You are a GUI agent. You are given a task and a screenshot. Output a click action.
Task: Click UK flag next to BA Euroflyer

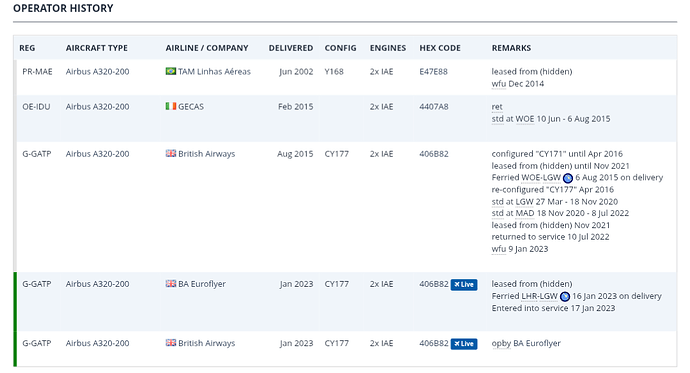[171, 284]
